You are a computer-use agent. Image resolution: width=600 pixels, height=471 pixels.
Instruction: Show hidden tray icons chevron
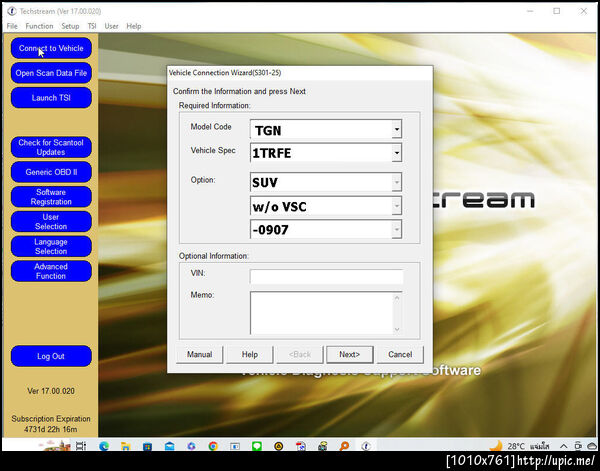coord(563,446)
